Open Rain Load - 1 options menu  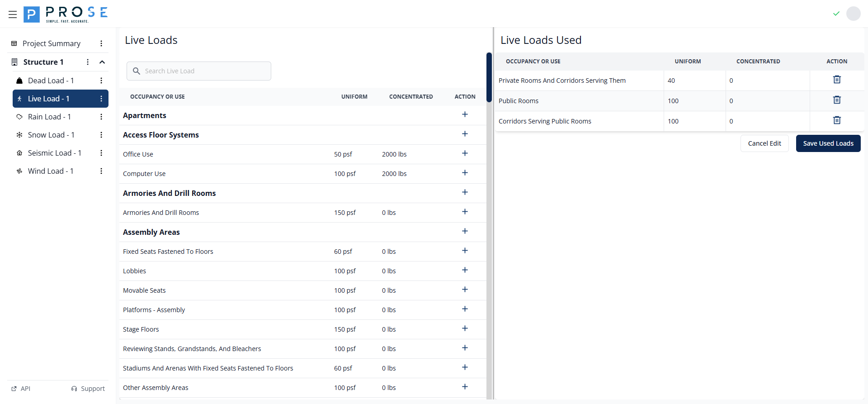101,117
